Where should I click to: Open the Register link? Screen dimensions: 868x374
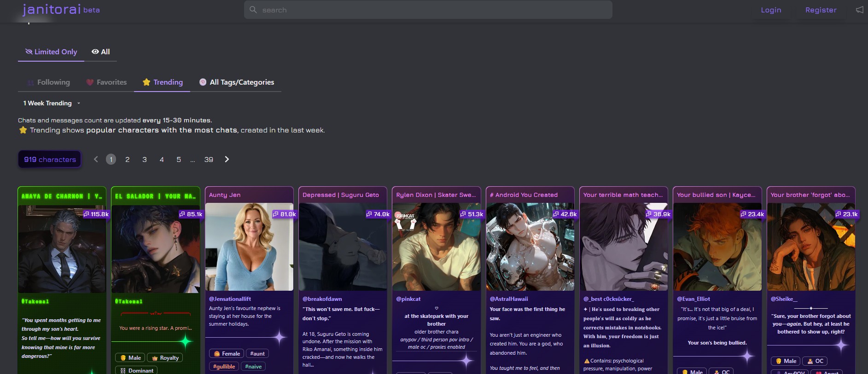click(821, 10)
